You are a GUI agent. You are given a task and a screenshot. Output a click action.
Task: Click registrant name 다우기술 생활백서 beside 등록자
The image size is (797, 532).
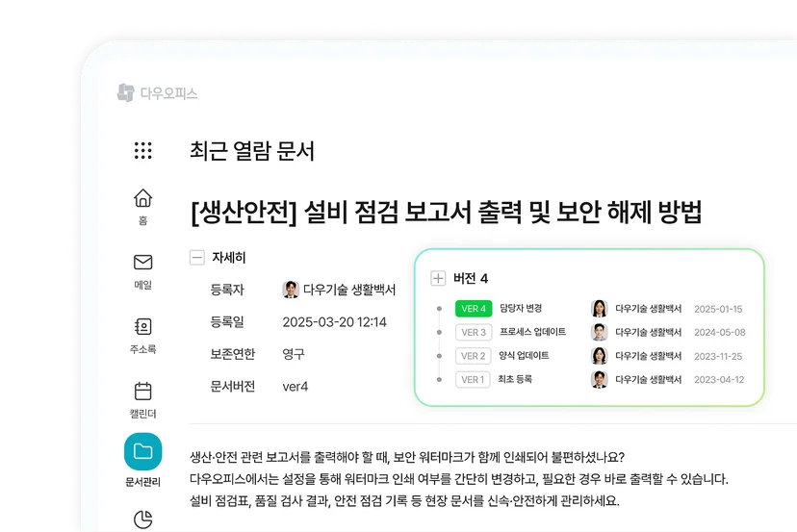(349, 290)
